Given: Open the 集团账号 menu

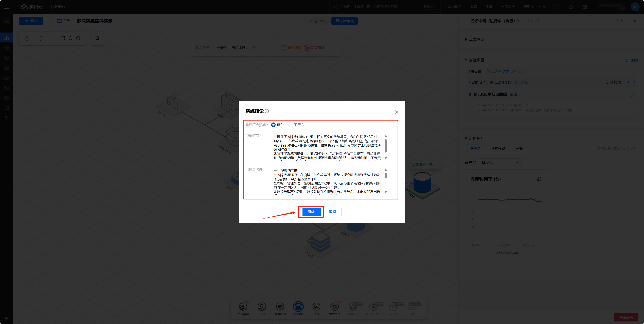Looking at the screenshot, I should pos(455,7).
